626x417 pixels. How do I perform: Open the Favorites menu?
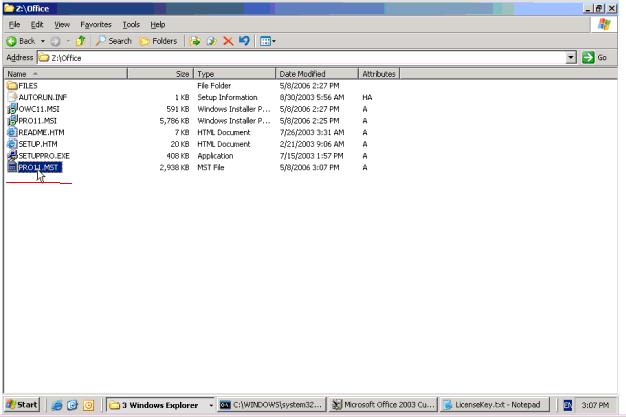(95, 24)
